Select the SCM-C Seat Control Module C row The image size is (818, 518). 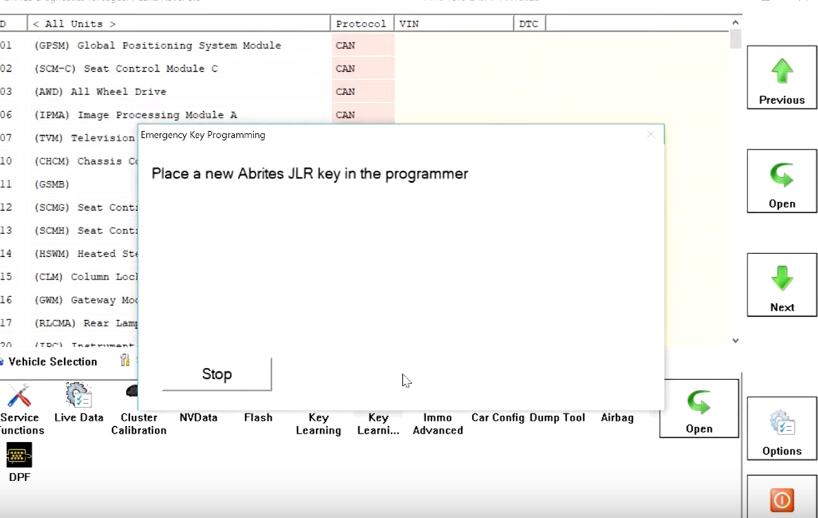tap(365, 68)
